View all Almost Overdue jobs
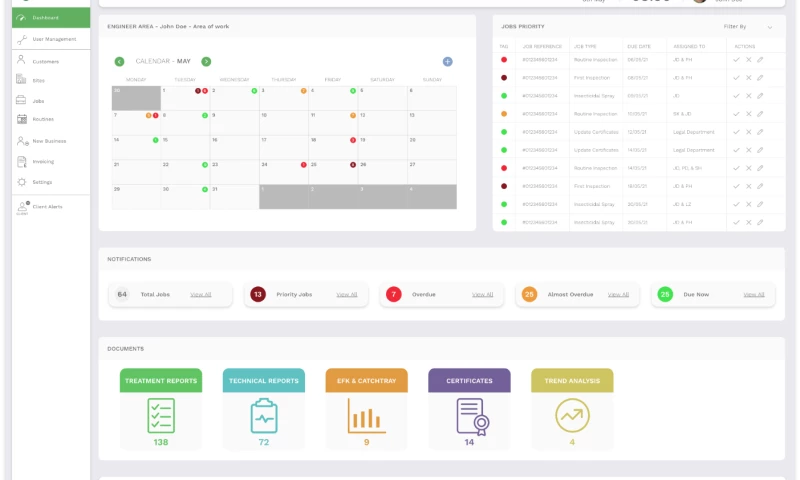The width and height of the screenshot is (800, 480). (618, 295)
